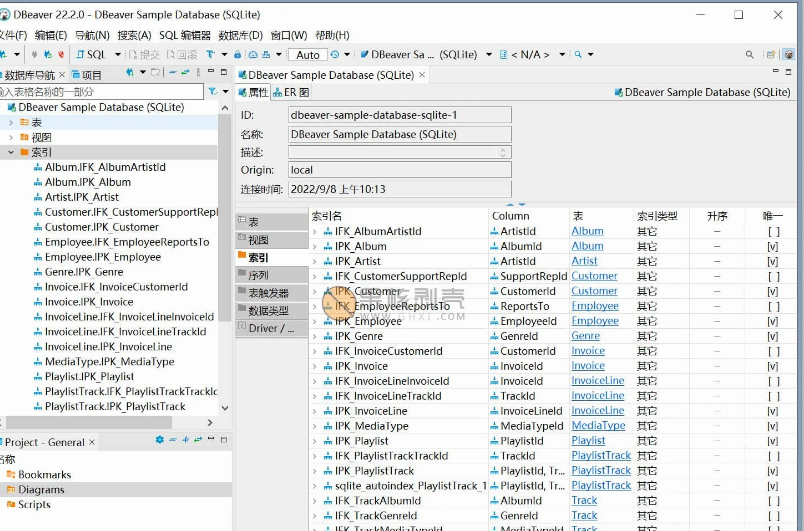Screen dimensions: 804x531
Task: Click the Auto commit mode button
Action: point(308,54)
